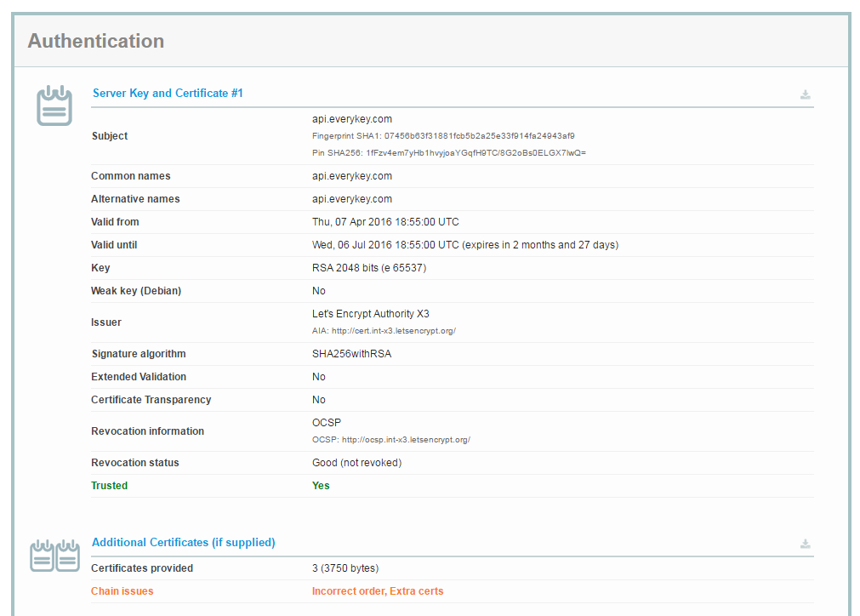Click the green Trusted label
This screenshot has width=860, height=616.
(x=109, y=486)
